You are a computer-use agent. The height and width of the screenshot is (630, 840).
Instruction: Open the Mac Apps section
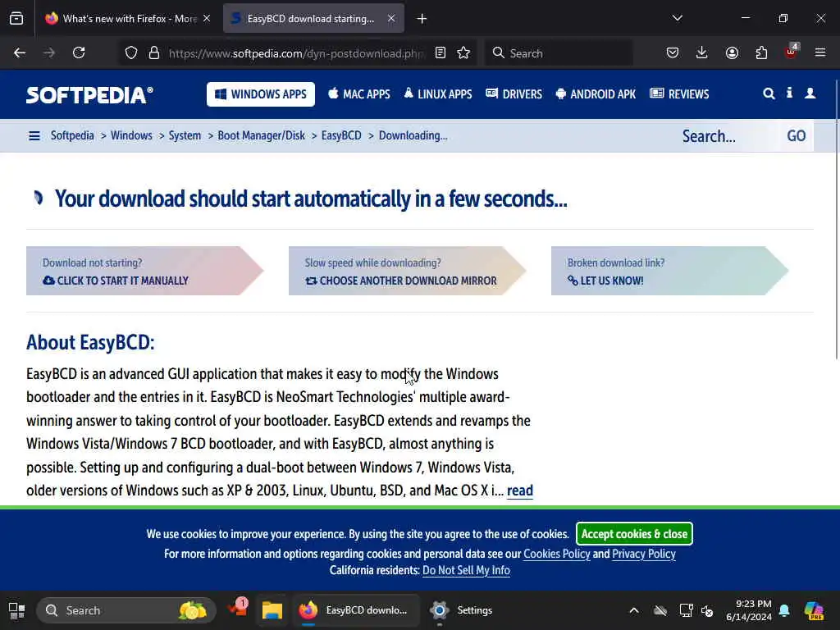[x=359, y=94]
